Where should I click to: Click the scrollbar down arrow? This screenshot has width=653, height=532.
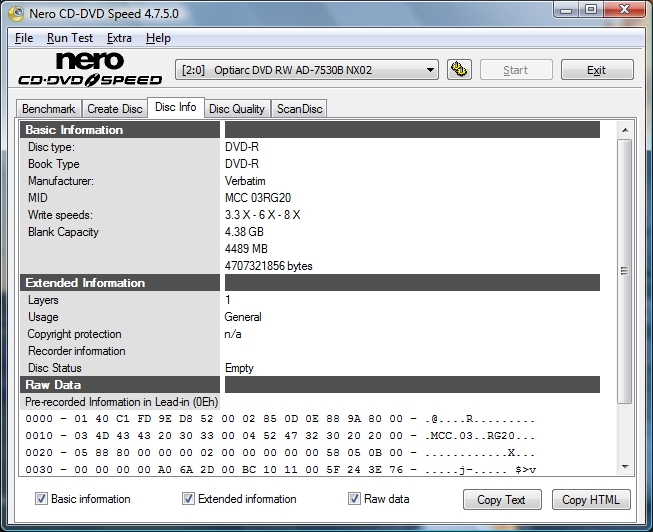[x=625, y=467]
